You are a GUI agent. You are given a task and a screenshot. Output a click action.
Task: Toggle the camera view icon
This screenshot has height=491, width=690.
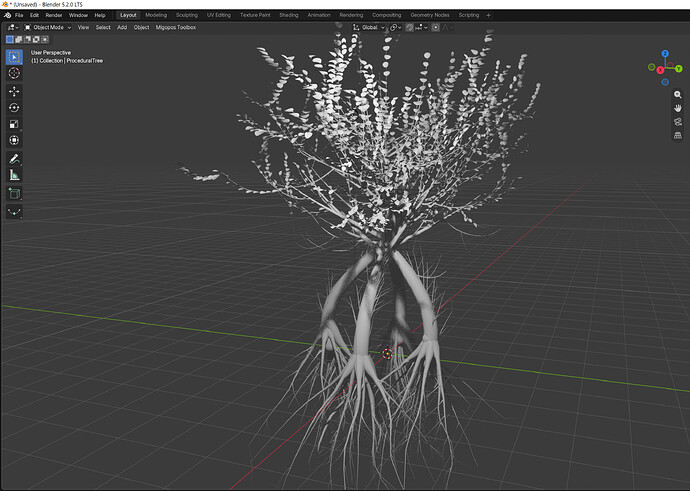[678, 122]
